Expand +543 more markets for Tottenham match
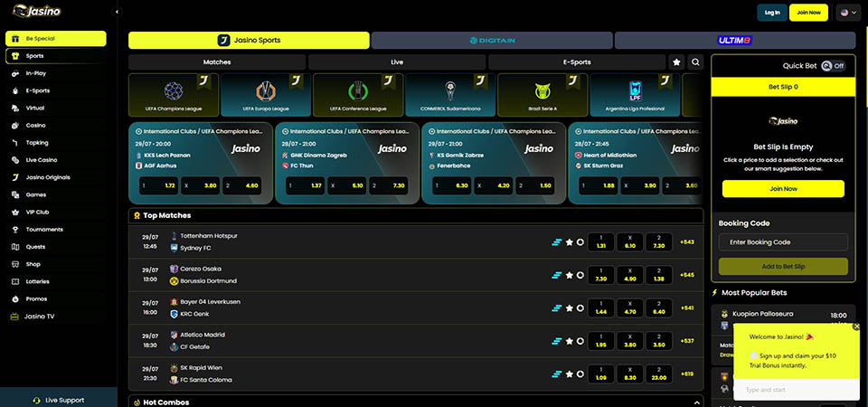 click(x=687, y=242)
